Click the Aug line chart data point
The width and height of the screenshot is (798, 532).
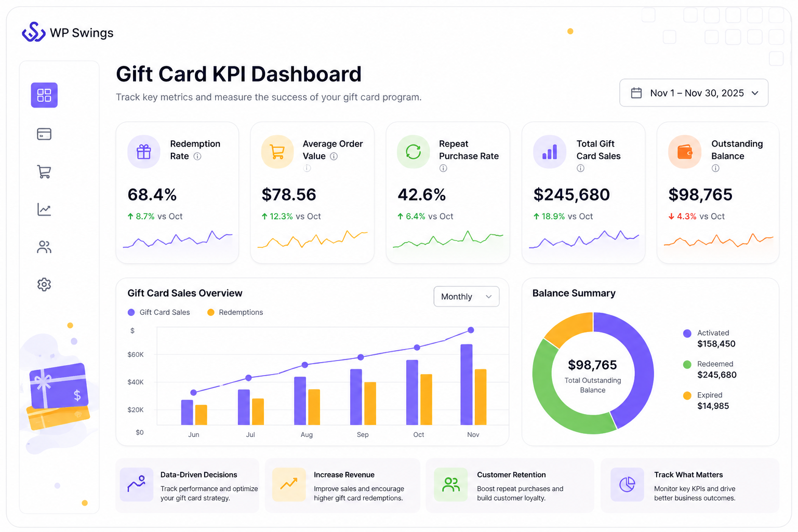coord(305,365)
